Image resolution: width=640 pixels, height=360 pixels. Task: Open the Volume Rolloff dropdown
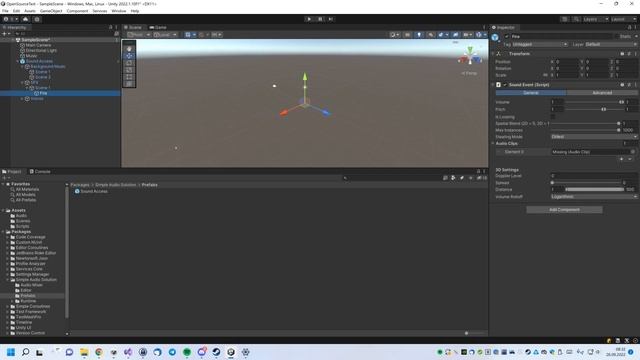[594, 196]
